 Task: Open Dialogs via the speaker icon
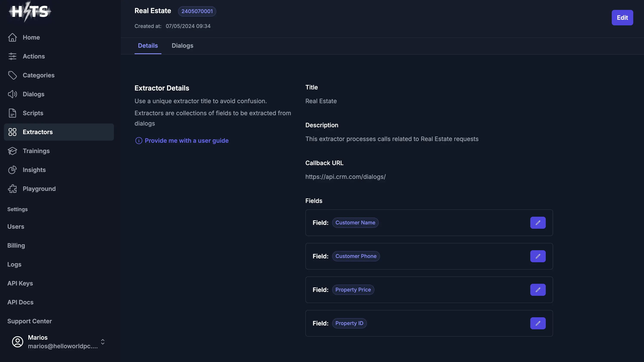point(13,94)
